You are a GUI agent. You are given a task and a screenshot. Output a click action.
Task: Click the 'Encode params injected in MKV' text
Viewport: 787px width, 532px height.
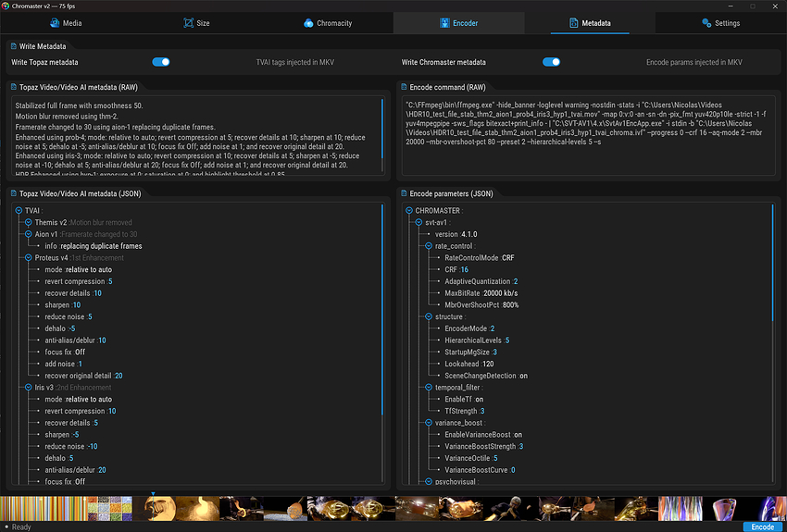(694, 63)
